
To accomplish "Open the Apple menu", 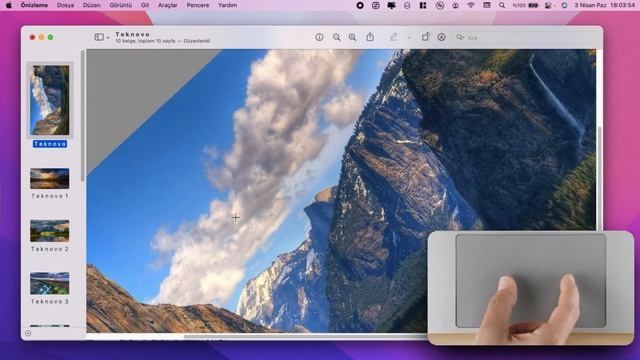I will [8, 5].
